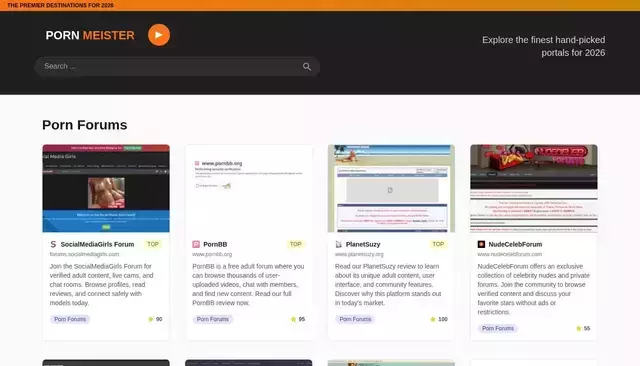Click the PlanetSuzy review description text
Image resolution: width=640 pixels, height=366 pixels.
pyautogui.click(x=388, y=284)
